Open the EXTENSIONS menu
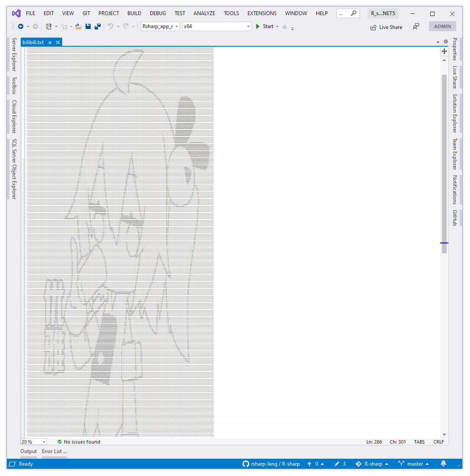Viewport: 470px width, 476px height. (x=262, y=13)
